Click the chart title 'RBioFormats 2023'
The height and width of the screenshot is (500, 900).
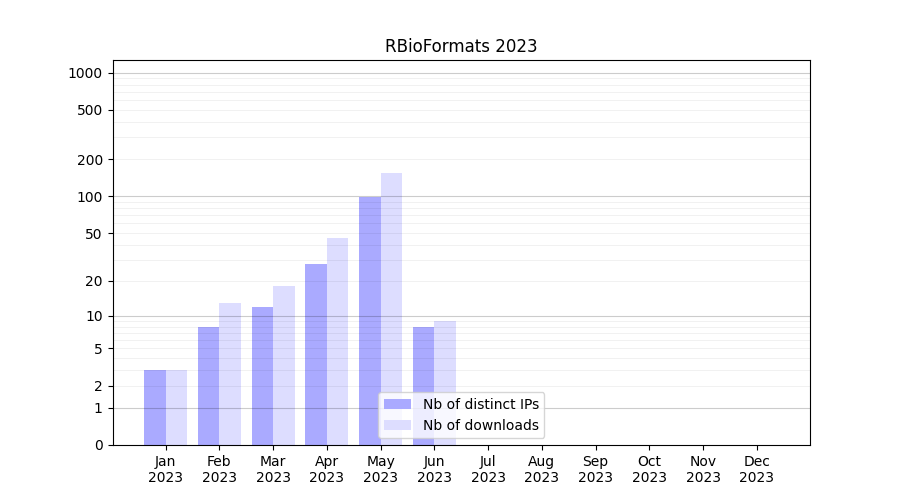point(461,46)
